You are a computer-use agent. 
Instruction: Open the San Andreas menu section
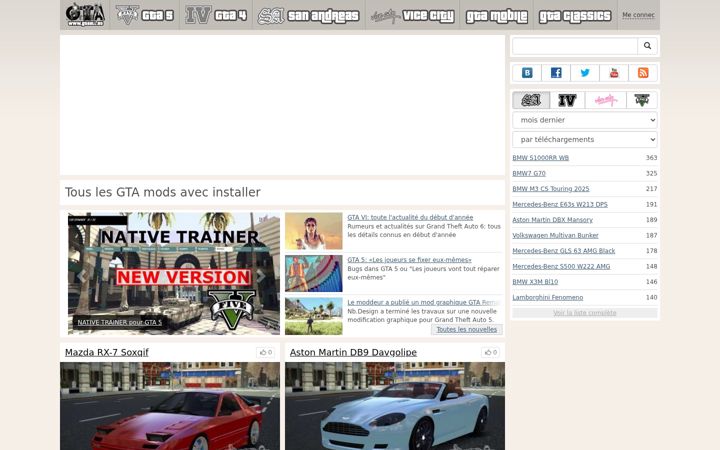[x=309, y=16]
